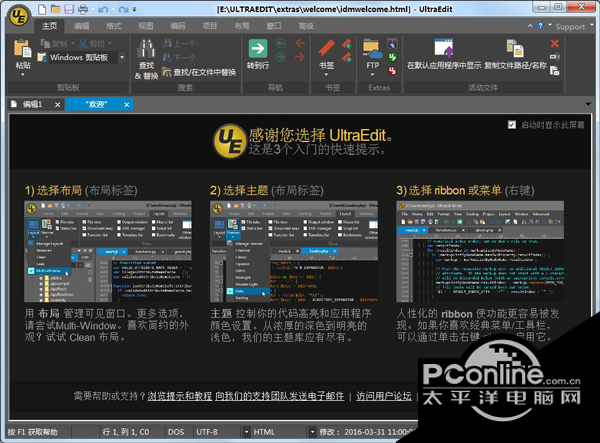Click the bottom active file icon below rename
The image size is (600, 443).
[x=554, y=71]
